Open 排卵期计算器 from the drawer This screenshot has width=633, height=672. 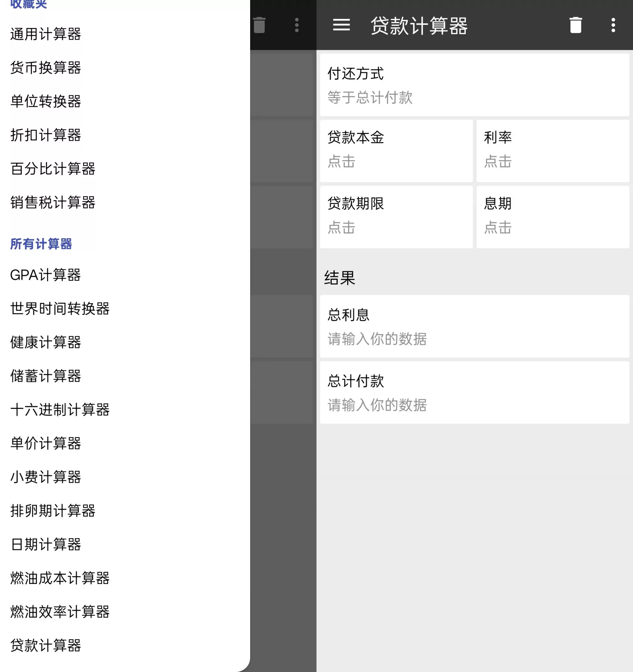pos(52,511)
